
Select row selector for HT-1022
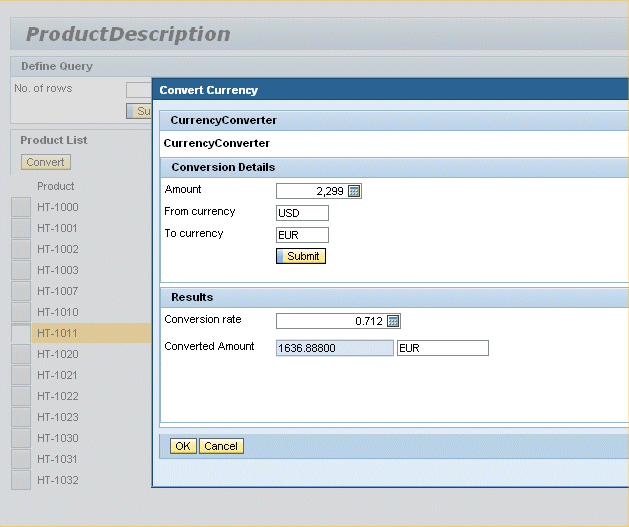point(21,396)
